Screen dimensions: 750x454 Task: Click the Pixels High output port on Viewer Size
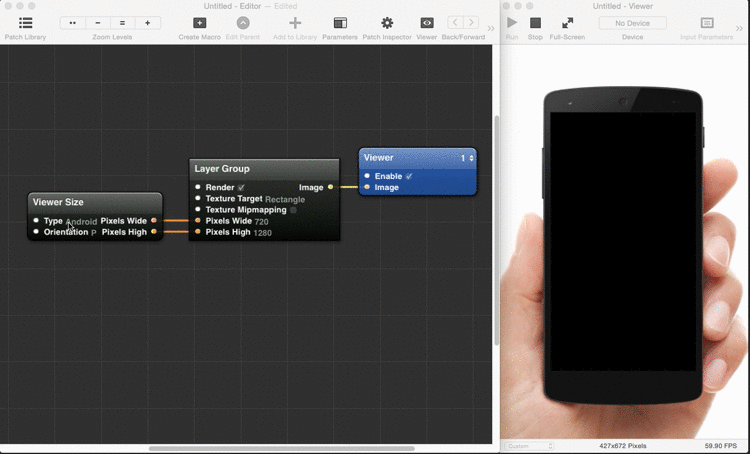click(154, 232)
